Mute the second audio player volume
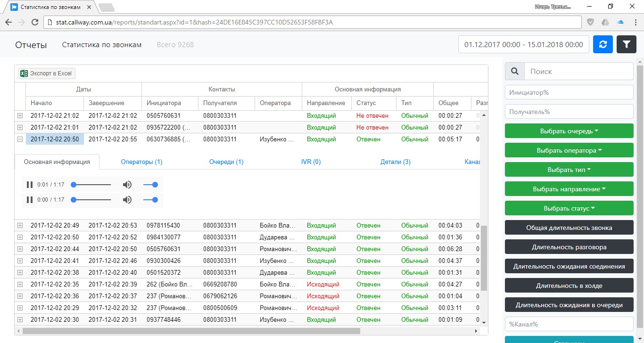 pos(127,200)
